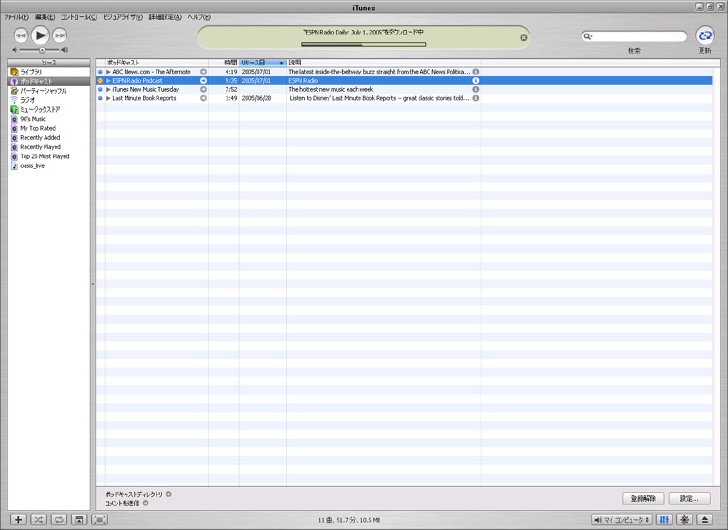
Task: Click the orange download indicator on ESPN row
Action: pos(100,81)
